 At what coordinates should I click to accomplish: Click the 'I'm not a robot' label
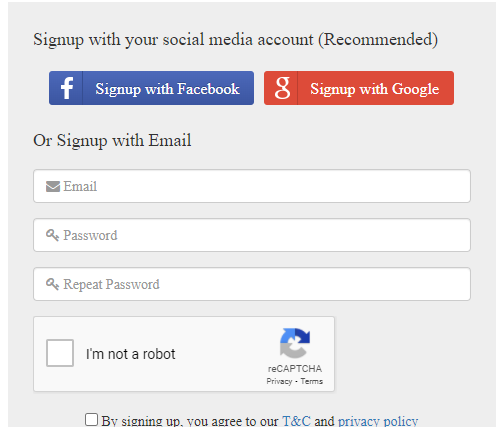point(130,354)
